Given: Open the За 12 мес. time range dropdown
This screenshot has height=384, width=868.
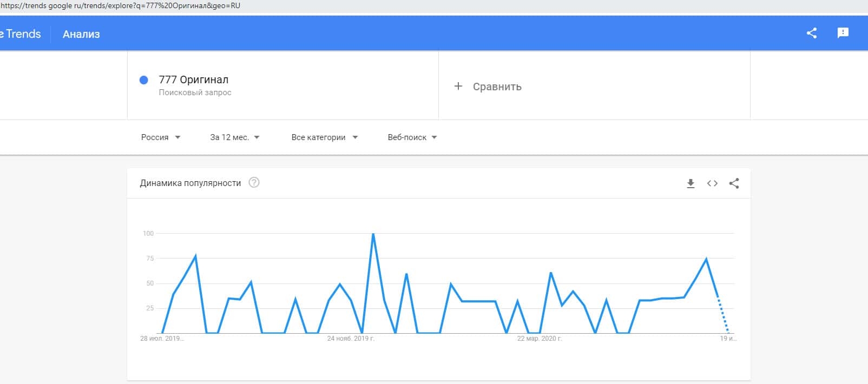Looking at the screenshot, I should [234, 137].
